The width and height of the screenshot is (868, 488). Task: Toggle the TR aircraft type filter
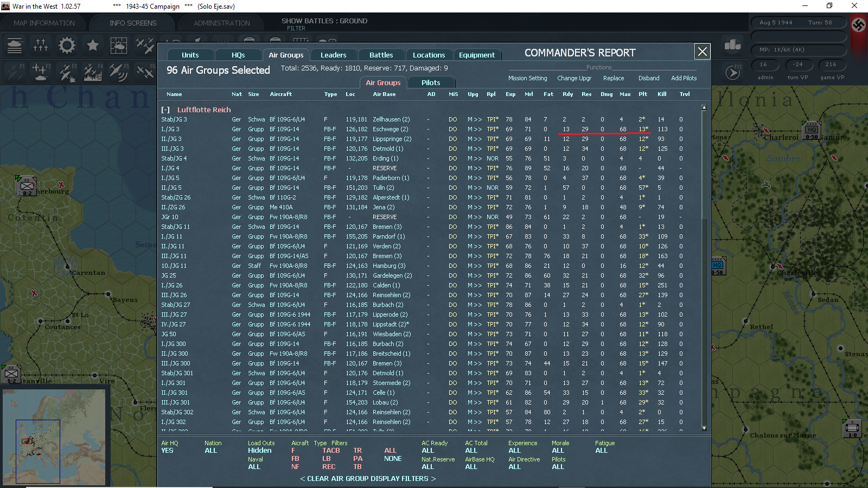click(x=358, y=451)
